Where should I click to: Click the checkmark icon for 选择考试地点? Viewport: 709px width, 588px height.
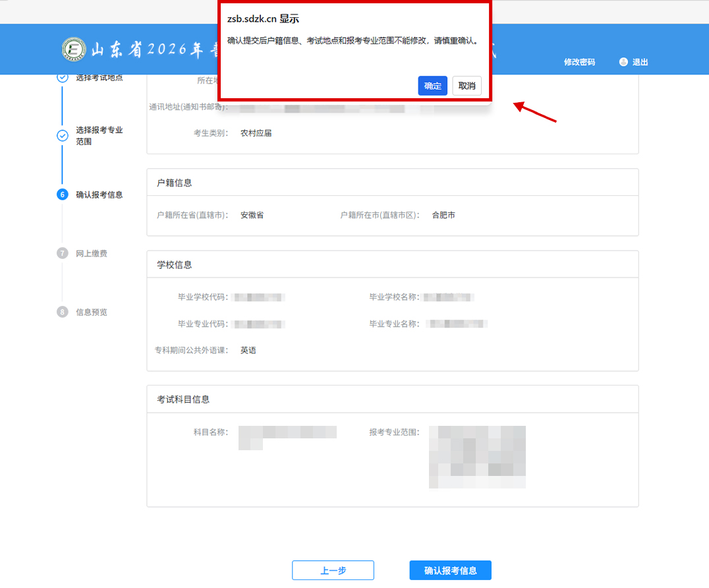[x=63, y=78]
